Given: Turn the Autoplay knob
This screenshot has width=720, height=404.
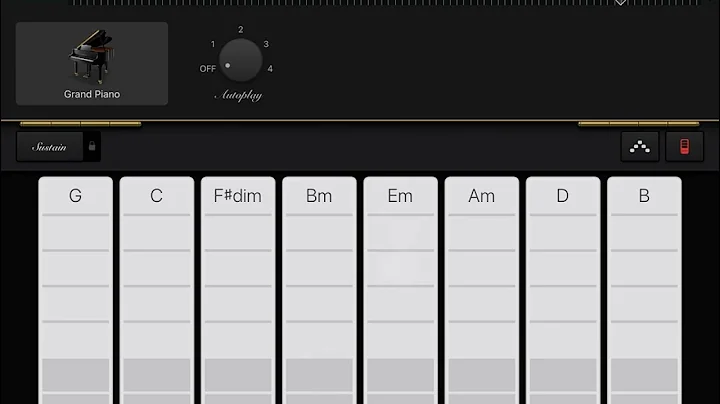Looking at the screenshot, I should (241, 60).
